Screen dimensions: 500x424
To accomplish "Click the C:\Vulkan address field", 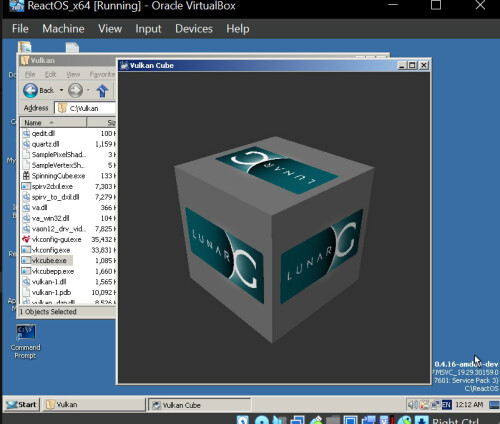I will [85, 108].
